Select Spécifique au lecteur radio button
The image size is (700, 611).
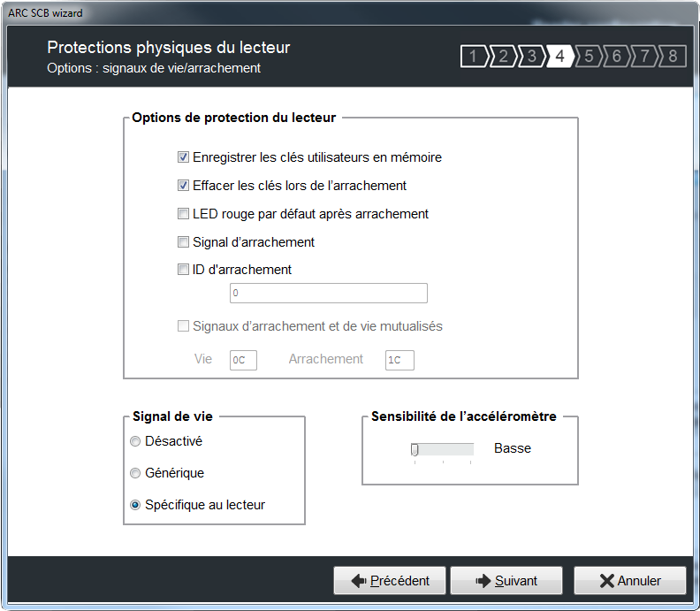(135, 505)
